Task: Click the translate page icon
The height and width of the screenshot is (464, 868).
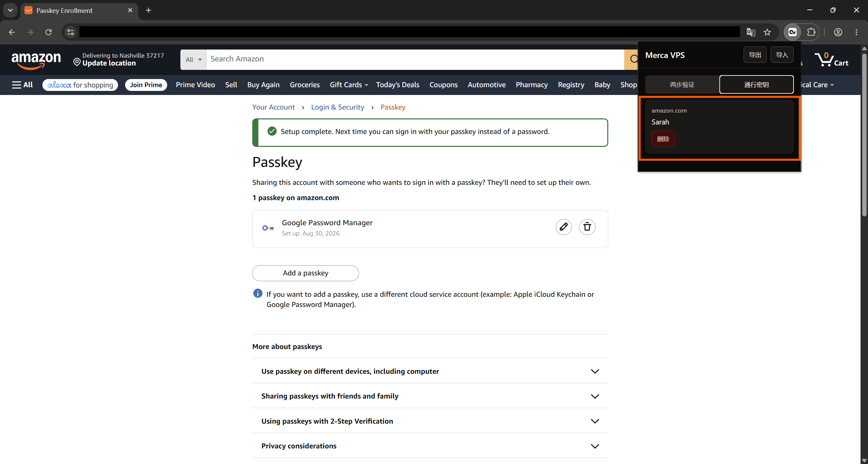Action: (751, 32)
